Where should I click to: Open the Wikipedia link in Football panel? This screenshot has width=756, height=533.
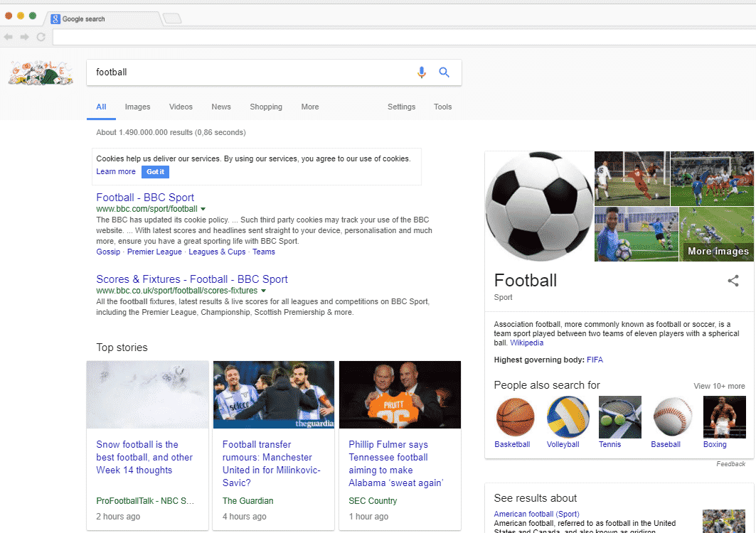526,343
